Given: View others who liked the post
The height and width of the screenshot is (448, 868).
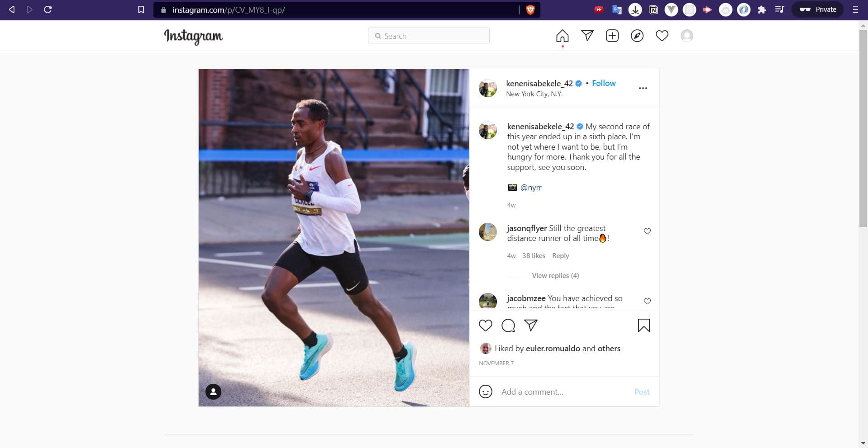Looking at the screenshot, I should click(x=609, y=349).
